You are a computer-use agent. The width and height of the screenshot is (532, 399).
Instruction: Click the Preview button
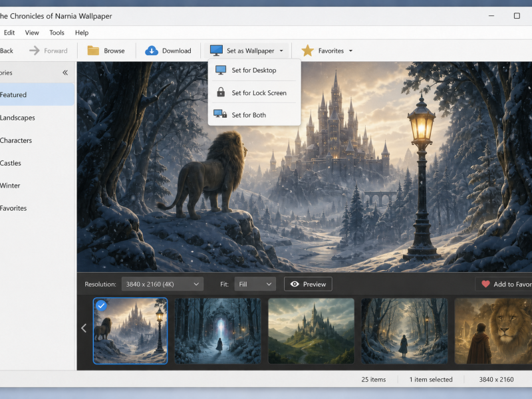(x=308, y=284)
